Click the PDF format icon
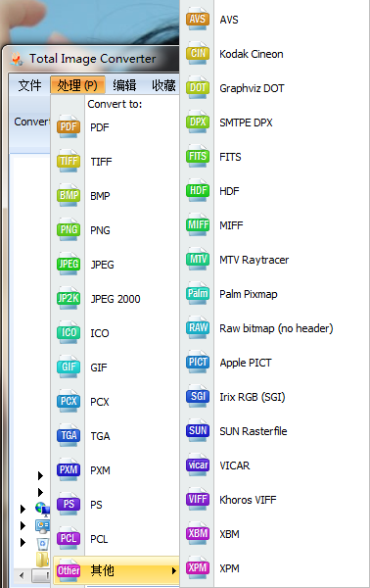370x588 pixels. pos(69,126)
